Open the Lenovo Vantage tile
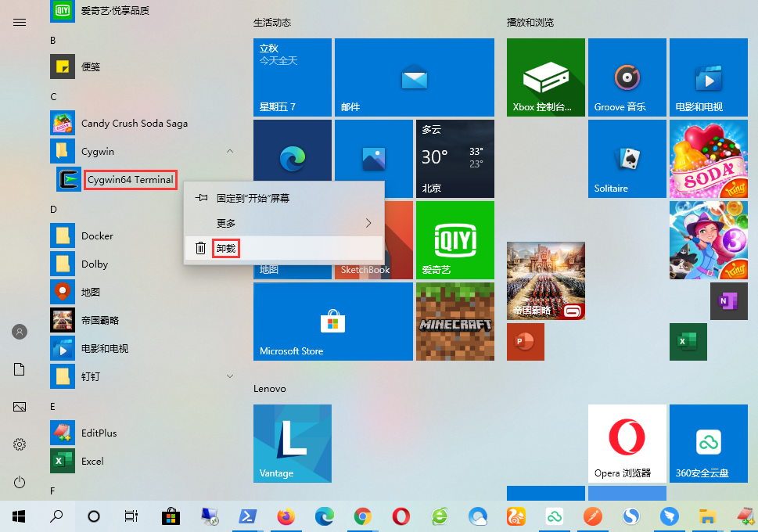This screenshot has height=532, width=758. click(x=292, y=443)
